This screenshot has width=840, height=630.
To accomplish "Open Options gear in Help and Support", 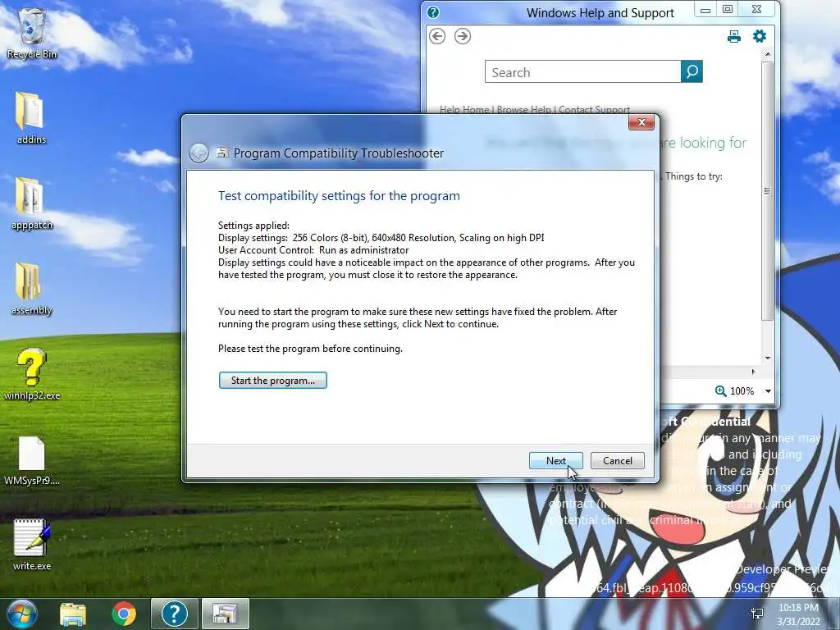I will click(760, 36).
